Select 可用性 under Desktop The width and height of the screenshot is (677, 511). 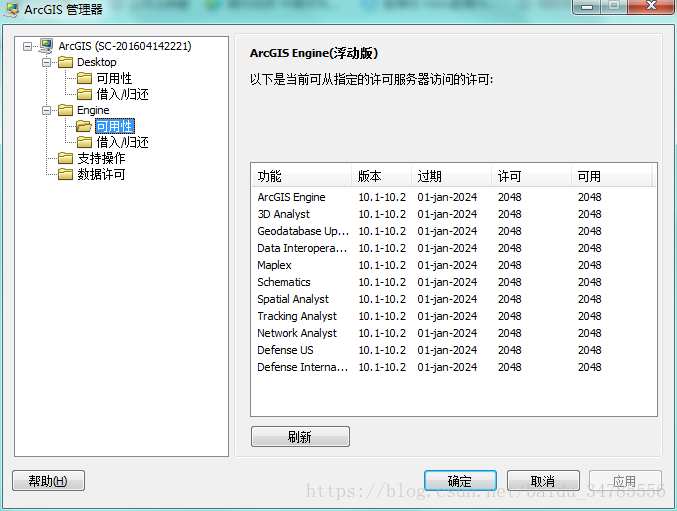(x=114, y=78)
